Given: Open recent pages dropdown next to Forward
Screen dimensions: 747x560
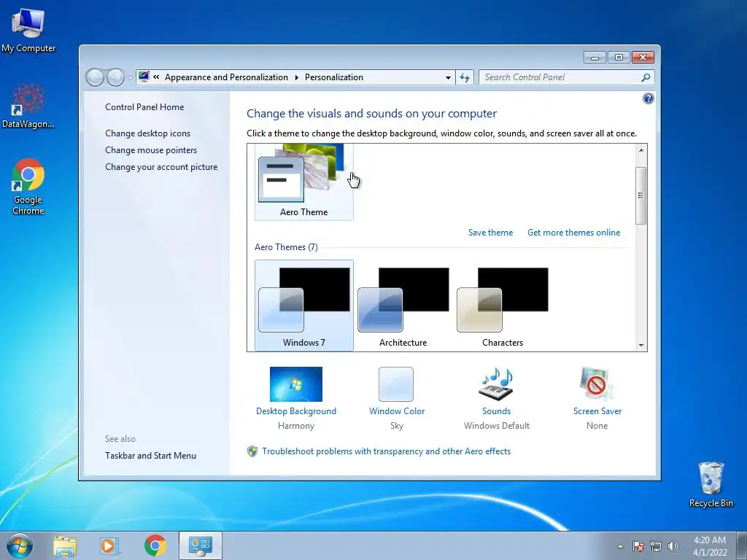Looking at the screenshot, I should pyautogui.click(x=130, y=77).
